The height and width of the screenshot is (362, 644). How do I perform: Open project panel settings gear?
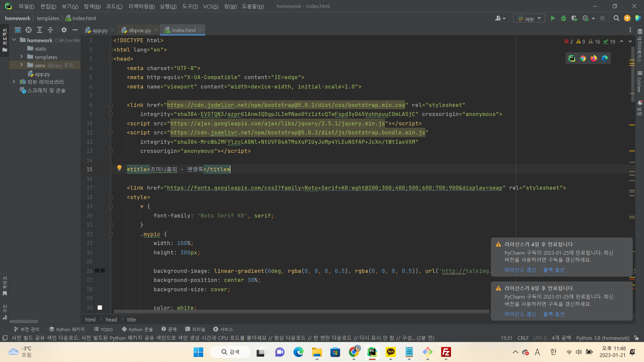(64, 30)
